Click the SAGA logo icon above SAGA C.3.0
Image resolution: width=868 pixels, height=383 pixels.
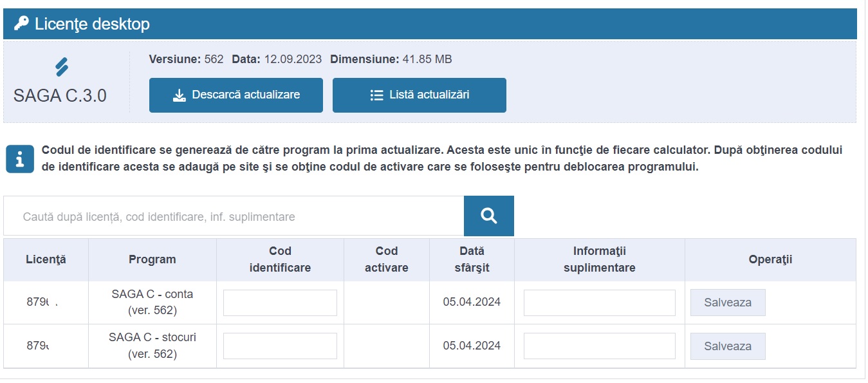click(62, 67)
